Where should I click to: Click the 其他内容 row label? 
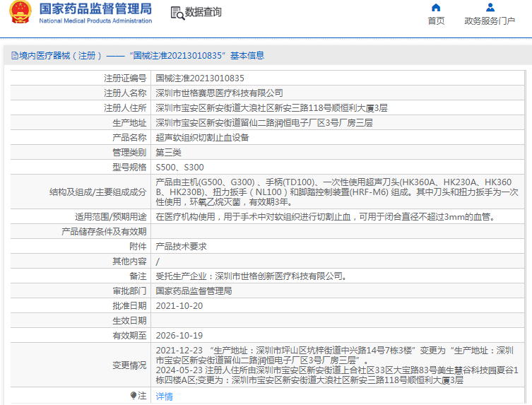(x=129, y=262)
